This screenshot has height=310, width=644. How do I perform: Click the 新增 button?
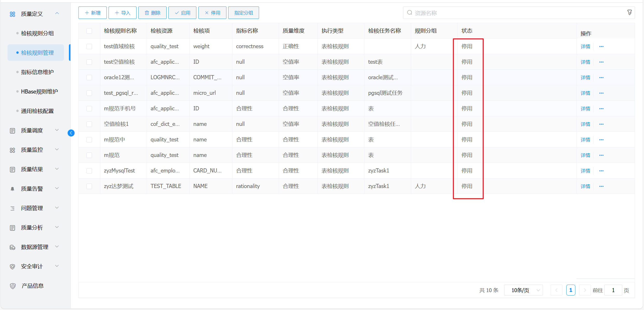coord(92,13)
